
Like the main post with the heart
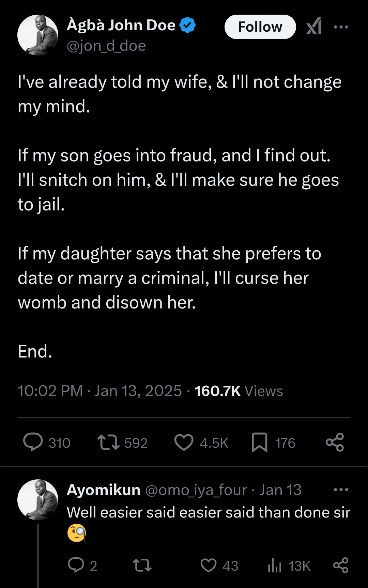(184, 442)
